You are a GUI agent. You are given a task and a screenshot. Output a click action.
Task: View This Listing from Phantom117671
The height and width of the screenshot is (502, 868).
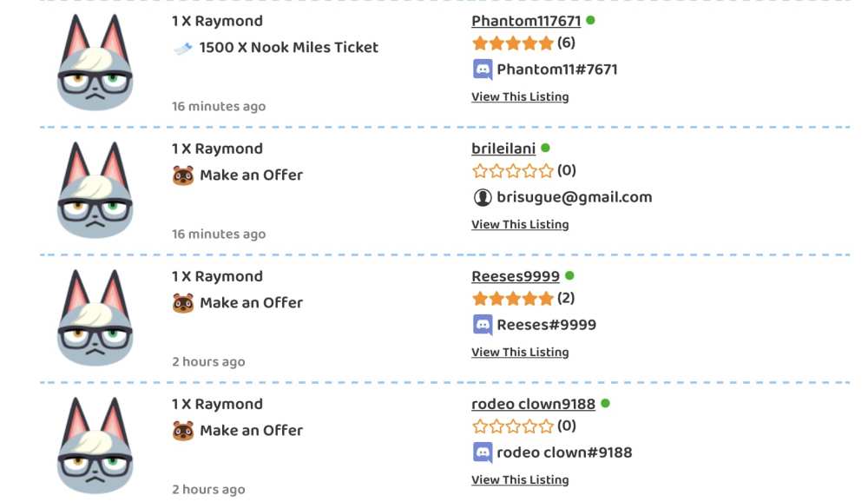pos(520,96)
